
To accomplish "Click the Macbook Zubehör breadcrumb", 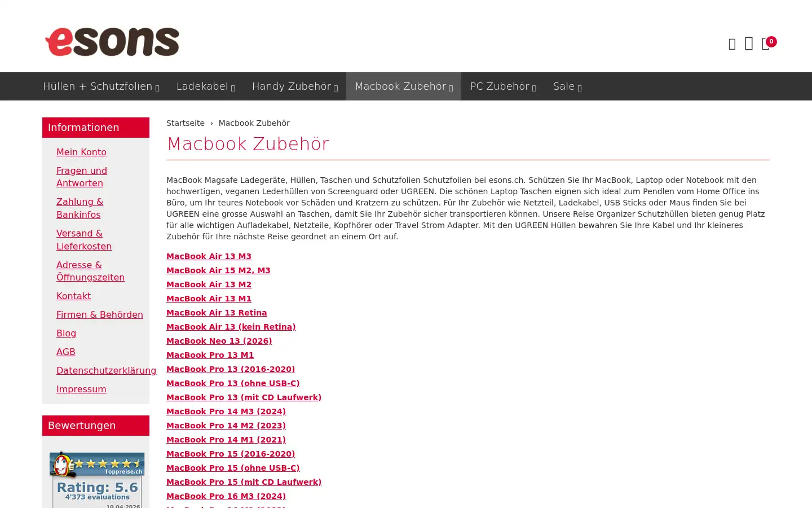I will (254, 123).
